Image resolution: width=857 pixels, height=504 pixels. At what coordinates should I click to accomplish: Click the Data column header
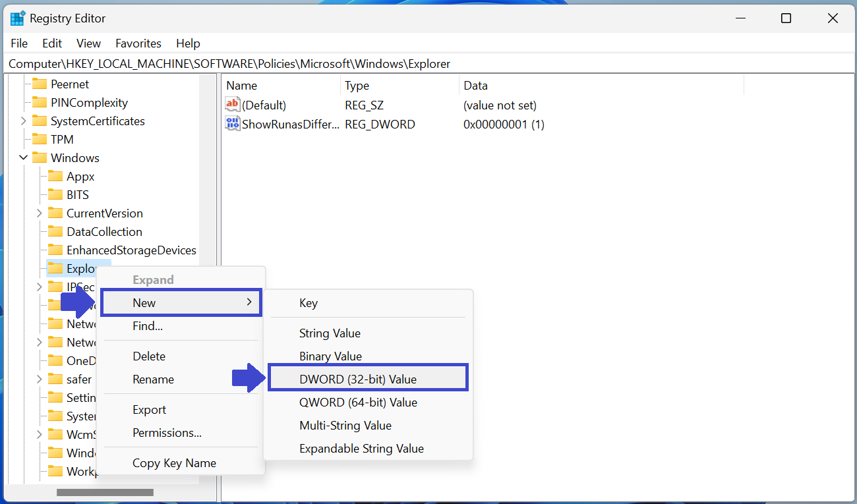click(x=475, y=86)
